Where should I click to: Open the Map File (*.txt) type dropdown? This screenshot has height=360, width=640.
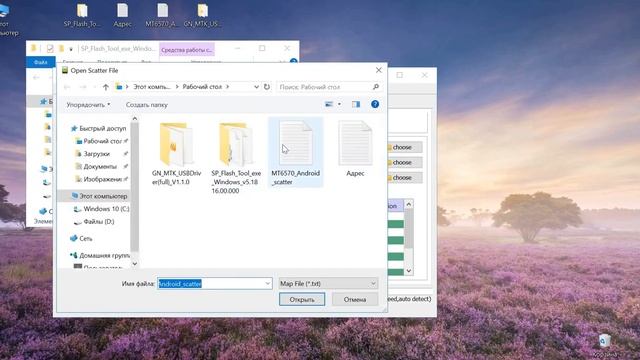pyautogui.click(x=328, y=283)
